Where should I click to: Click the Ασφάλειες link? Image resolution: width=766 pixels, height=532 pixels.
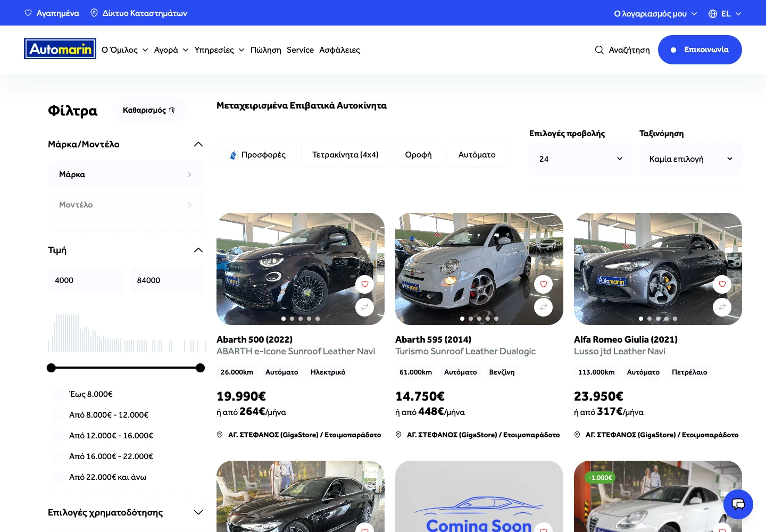339,50
